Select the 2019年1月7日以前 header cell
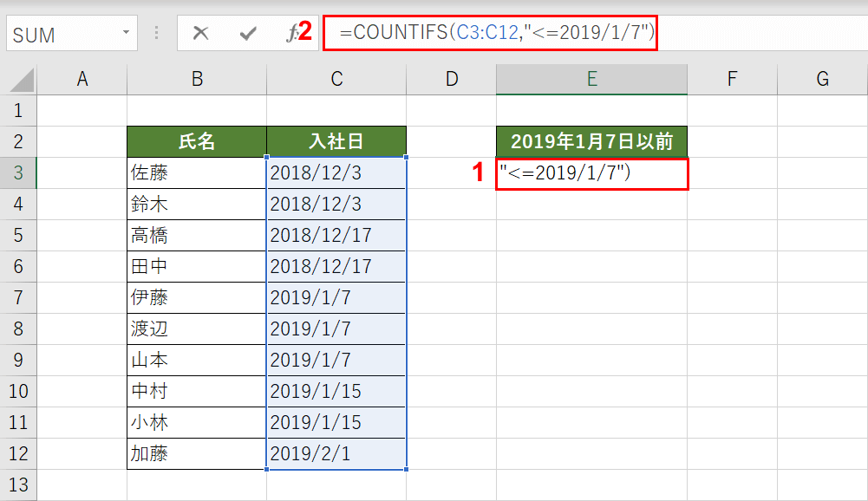This screenshot has width=868, height=501. [x=591, y=140]
